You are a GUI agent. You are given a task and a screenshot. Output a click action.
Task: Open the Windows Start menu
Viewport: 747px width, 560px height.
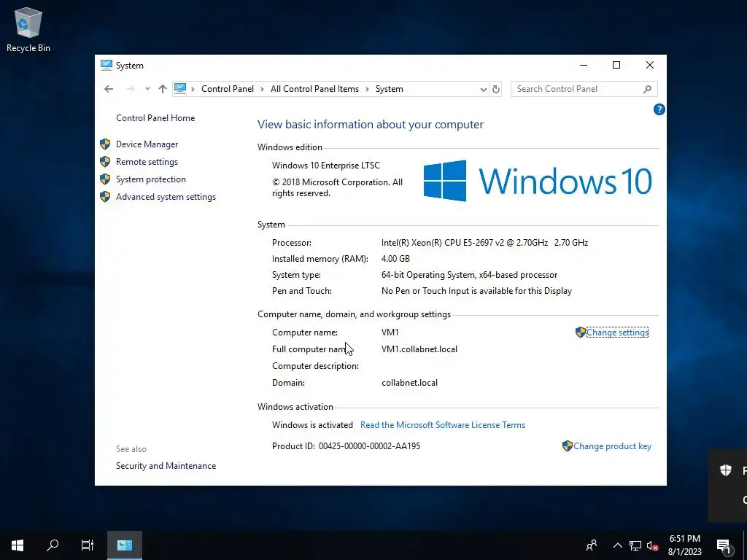18,545
